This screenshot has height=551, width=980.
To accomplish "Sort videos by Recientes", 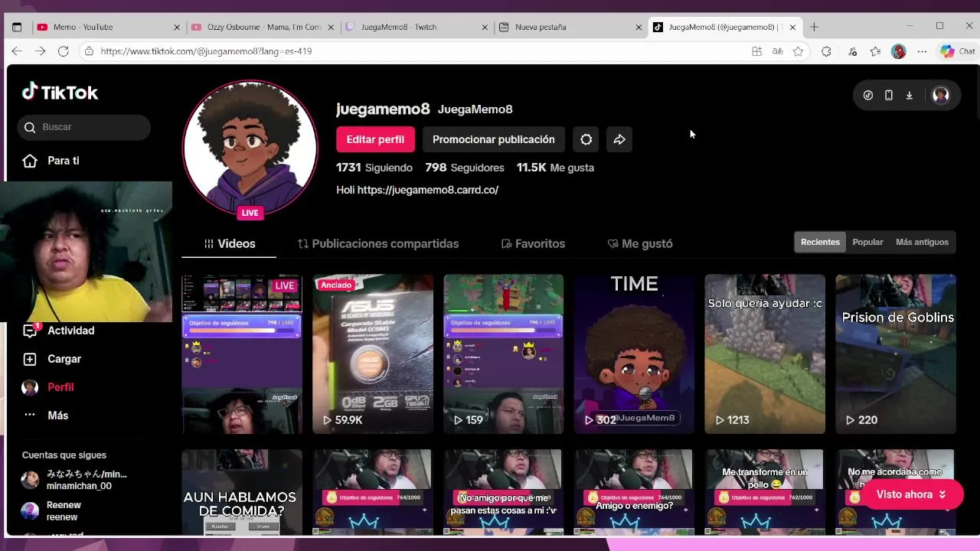I will point(820,242).
